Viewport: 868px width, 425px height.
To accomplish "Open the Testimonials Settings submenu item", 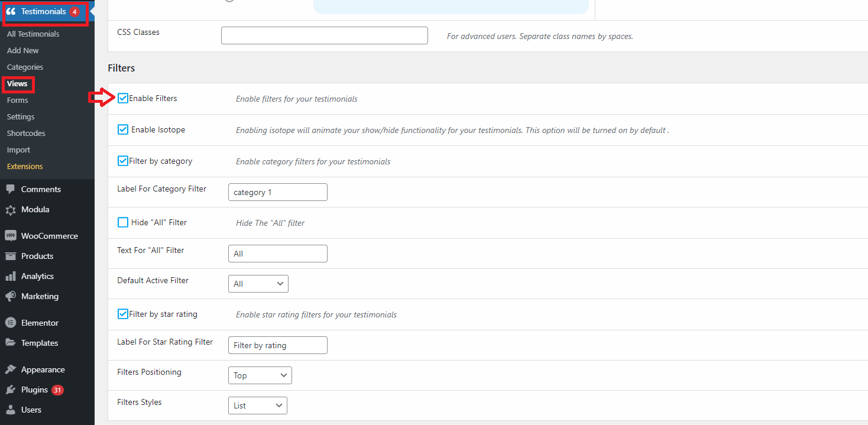I will [21, 116].
